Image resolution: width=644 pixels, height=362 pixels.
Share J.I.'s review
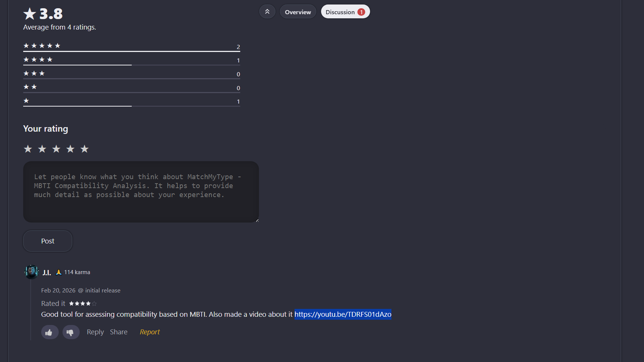(119, 332)
